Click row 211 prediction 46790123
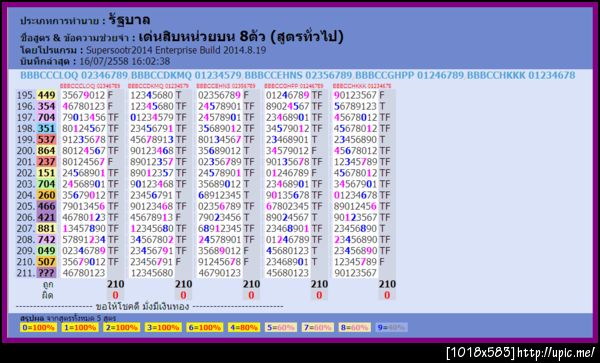 (220, 273)
